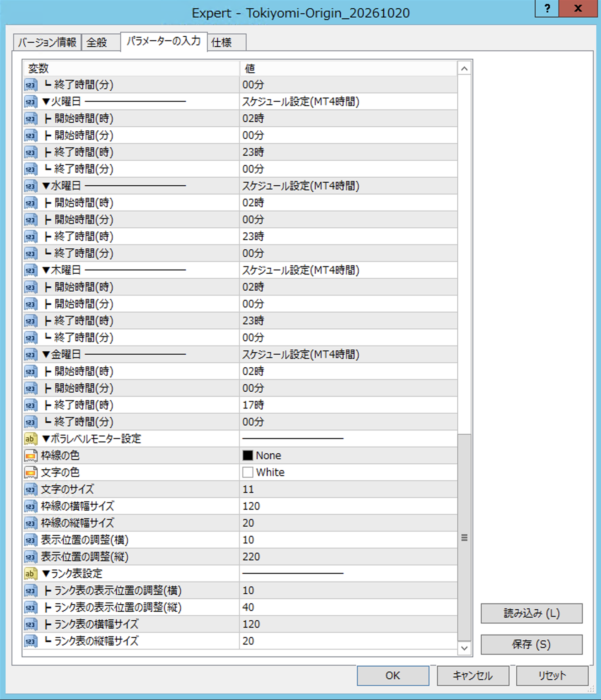This screenshot has width=601, height=700.
Task: Click the vertical scrollbar thumb
Action: pos(464,538)
